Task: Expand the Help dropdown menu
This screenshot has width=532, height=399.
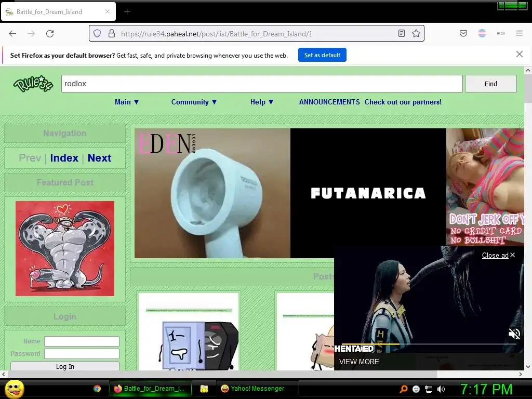Action: pyautogui.click(x=262, y=102)
